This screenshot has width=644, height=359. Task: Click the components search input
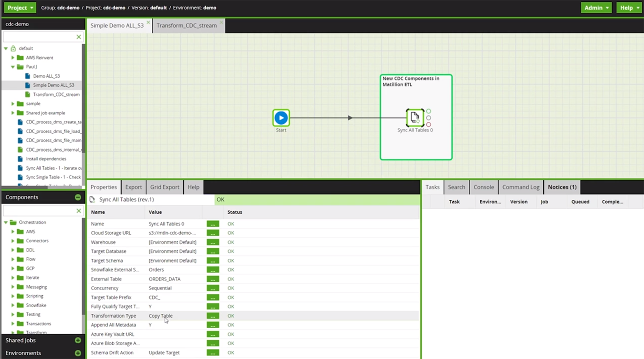pos(39,211)
